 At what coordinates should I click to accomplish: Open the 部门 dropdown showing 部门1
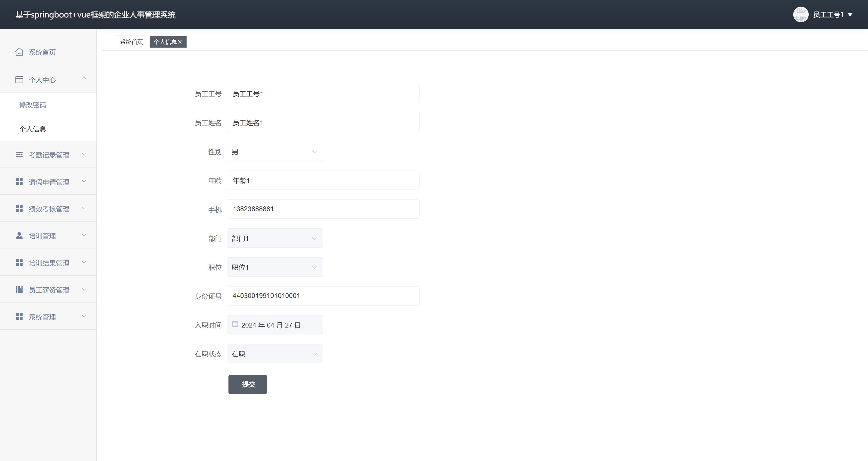[275, 238]
